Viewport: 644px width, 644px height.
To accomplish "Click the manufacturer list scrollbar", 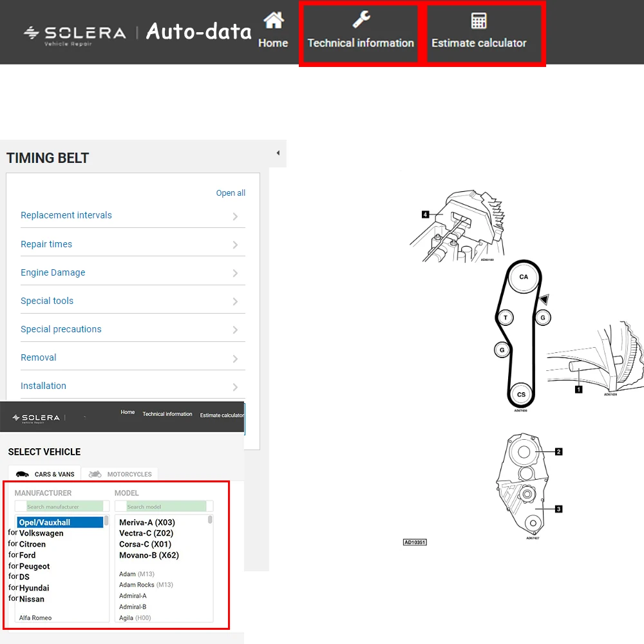I will click(106, 521).
